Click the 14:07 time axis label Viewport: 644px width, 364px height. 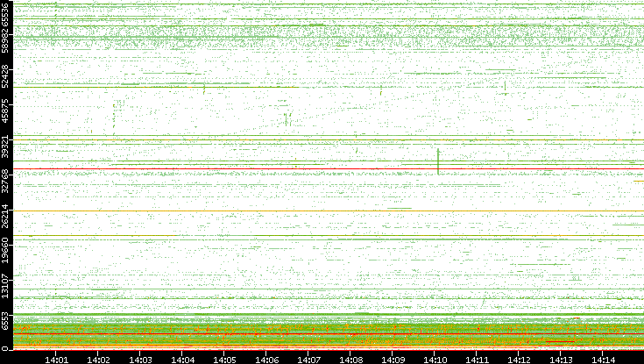pyautogui.click(x=308, y=360)
